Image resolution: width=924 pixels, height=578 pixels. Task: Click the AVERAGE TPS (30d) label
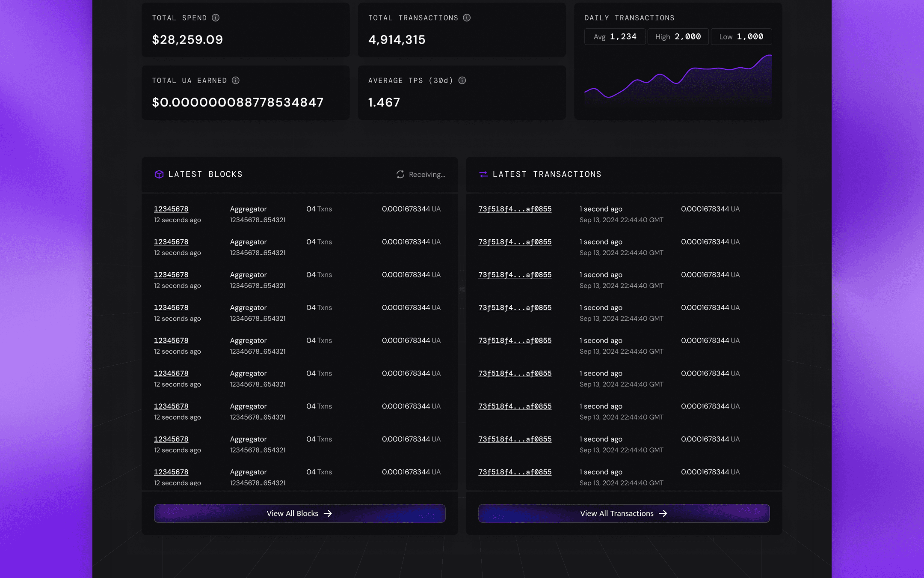pyautogui.click(x=411, y=80)
